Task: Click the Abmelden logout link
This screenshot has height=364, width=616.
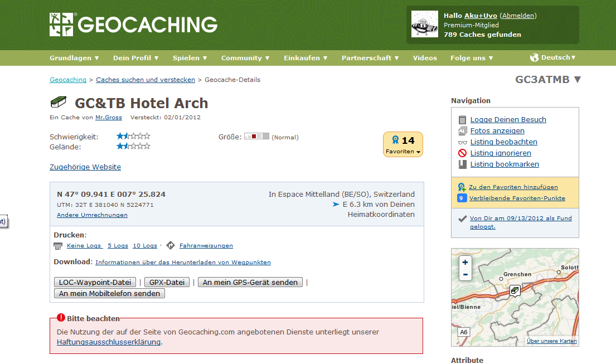Action: click(518, 16)
